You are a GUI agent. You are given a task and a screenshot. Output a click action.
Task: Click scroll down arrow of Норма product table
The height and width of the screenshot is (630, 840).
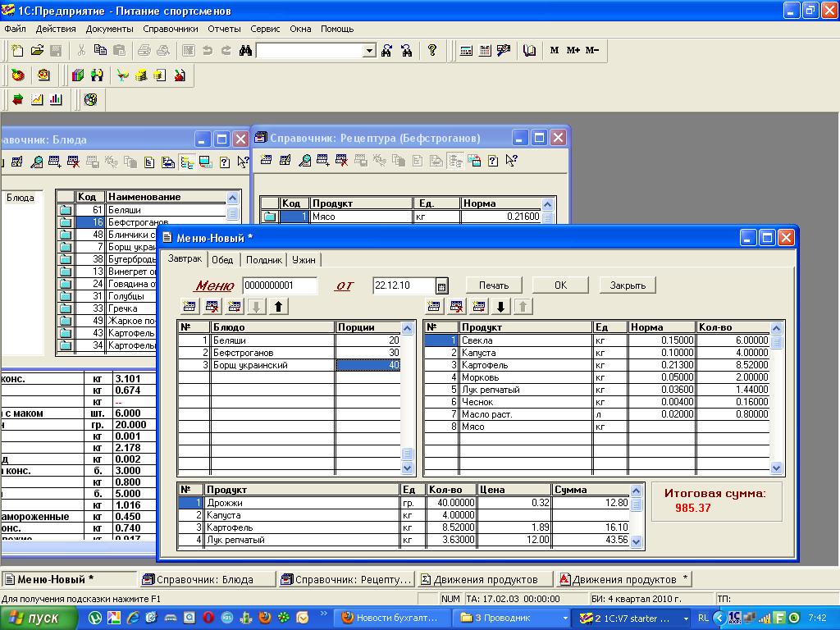(x=776, y=468)
